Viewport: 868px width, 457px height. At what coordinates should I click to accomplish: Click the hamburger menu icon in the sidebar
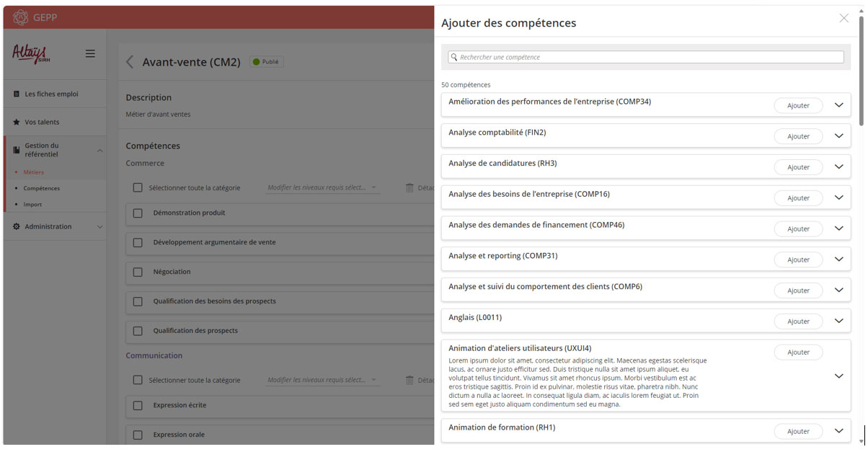90,53
